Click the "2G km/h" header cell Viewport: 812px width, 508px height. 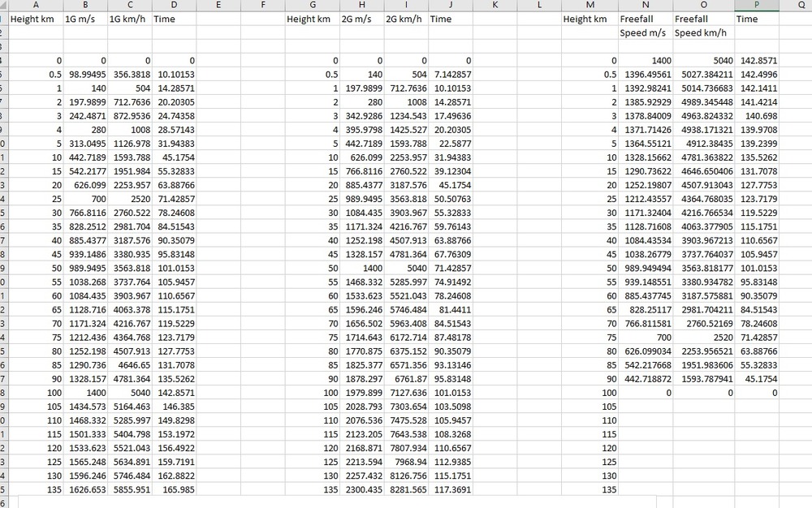405,19
